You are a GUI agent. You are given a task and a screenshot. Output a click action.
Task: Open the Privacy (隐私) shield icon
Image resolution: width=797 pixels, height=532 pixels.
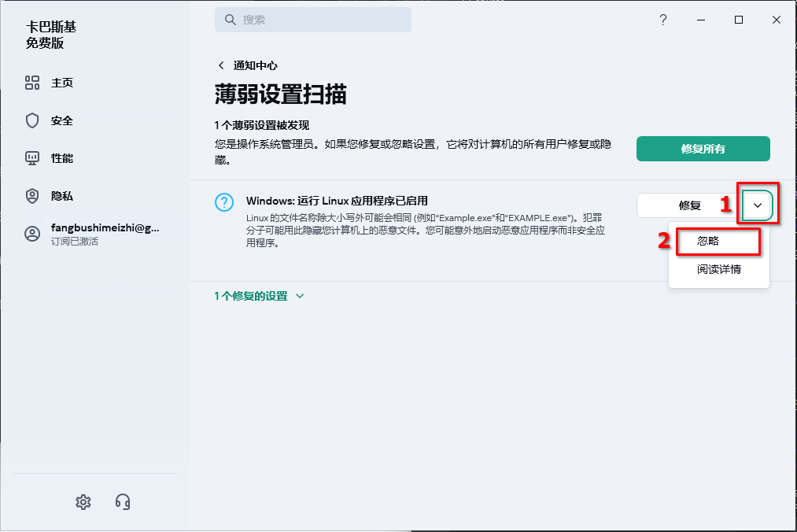tap(32, 196)
